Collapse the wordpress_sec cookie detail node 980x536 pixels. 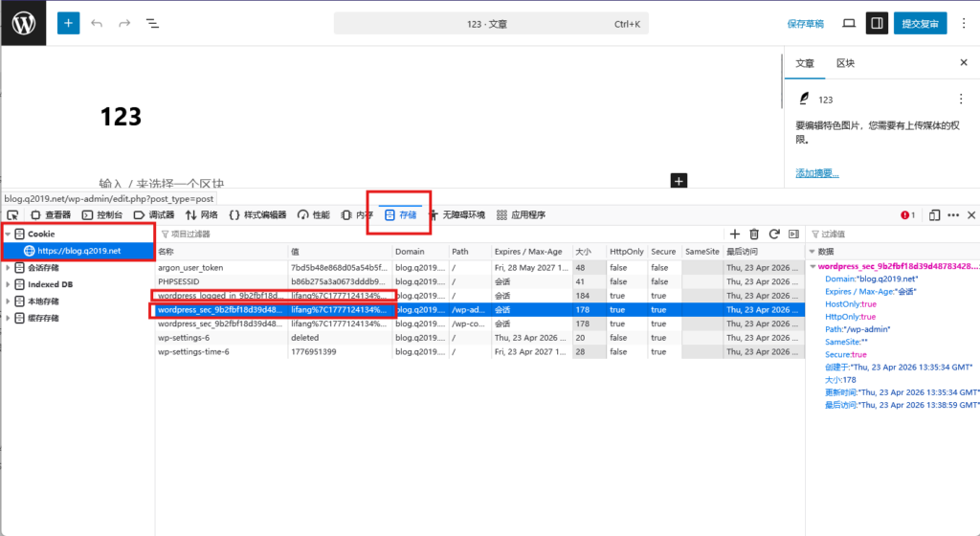click(x=813, y=266)
